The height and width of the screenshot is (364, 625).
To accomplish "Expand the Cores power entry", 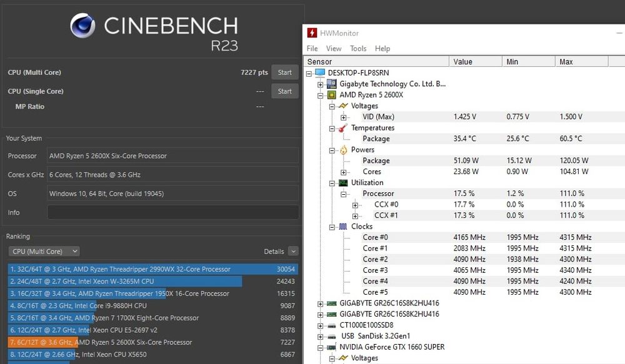I will point(344,172).
